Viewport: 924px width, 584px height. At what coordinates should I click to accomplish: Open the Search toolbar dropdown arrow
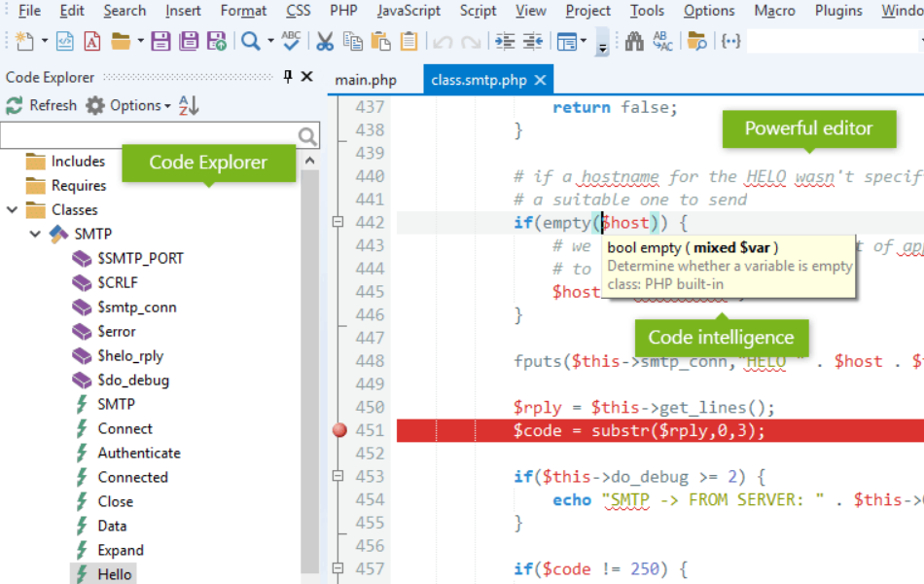(x=270, y=41)
